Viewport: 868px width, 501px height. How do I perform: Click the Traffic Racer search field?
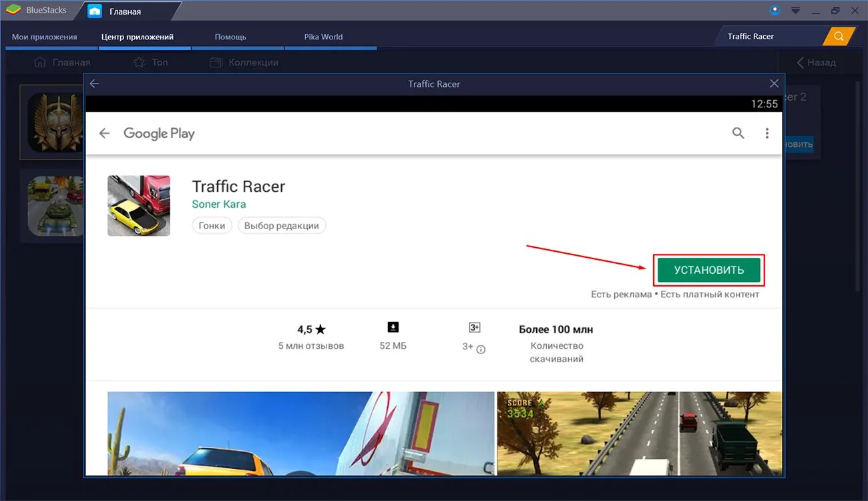[x=772, y=36]
